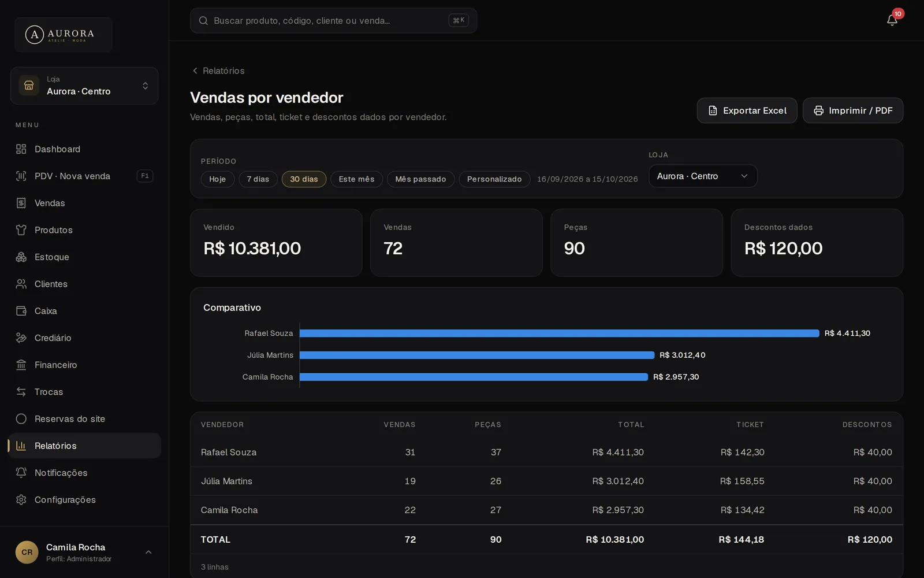
Task: Click the PDV scanner icon
Action: [21, 176]
